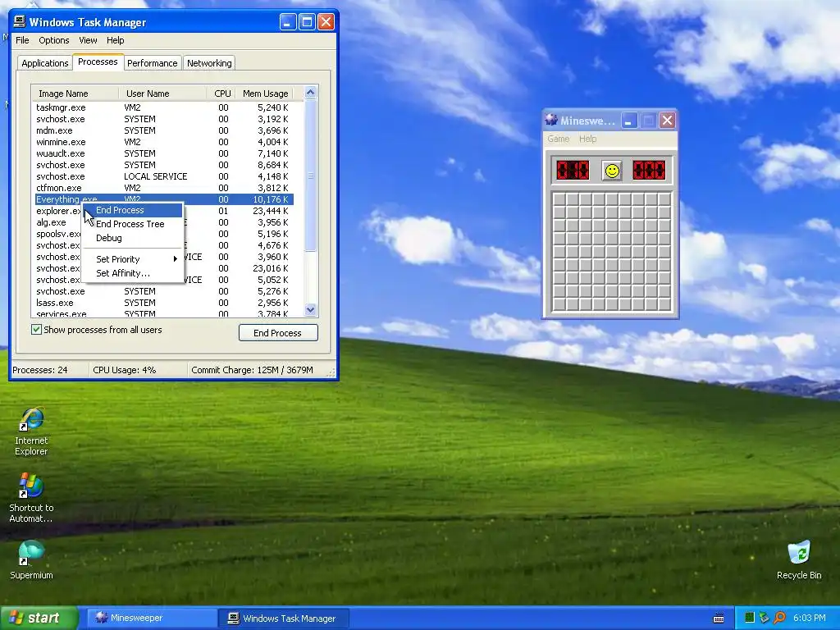Open the Options menu in Task Manager
Screen dimensions: 840x630
click(x=54, y=40)
